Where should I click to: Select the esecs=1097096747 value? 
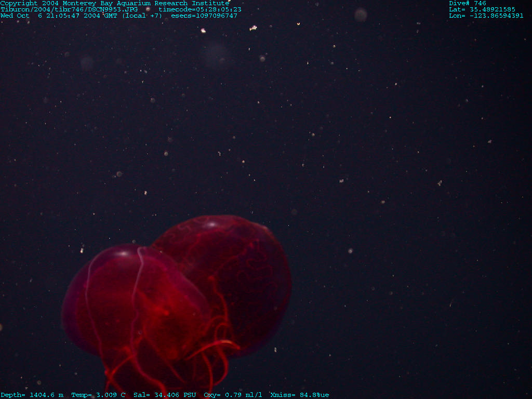click(x=204, y=16)
